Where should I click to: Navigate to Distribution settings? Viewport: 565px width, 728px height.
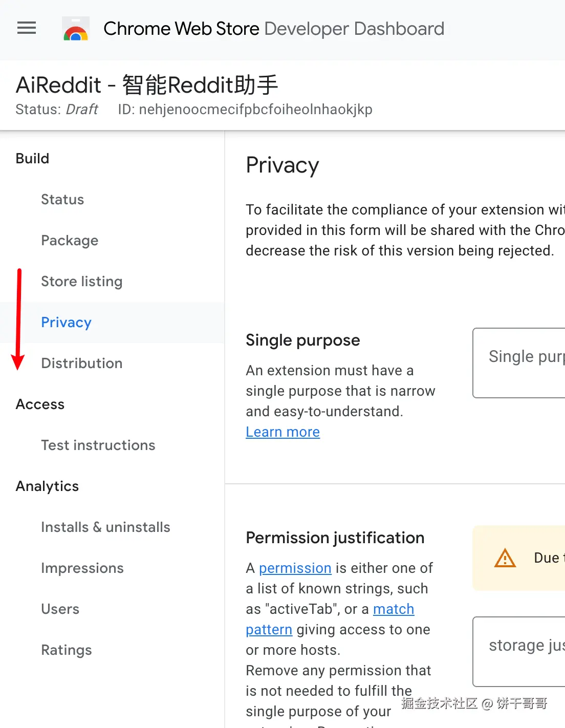click(82, 363)
